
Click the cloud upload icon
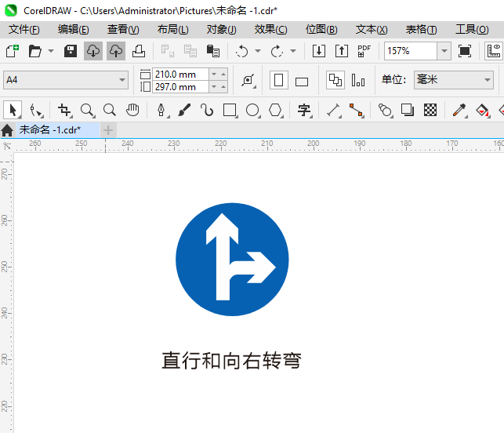pyautogui.click(x=116, y=51)
